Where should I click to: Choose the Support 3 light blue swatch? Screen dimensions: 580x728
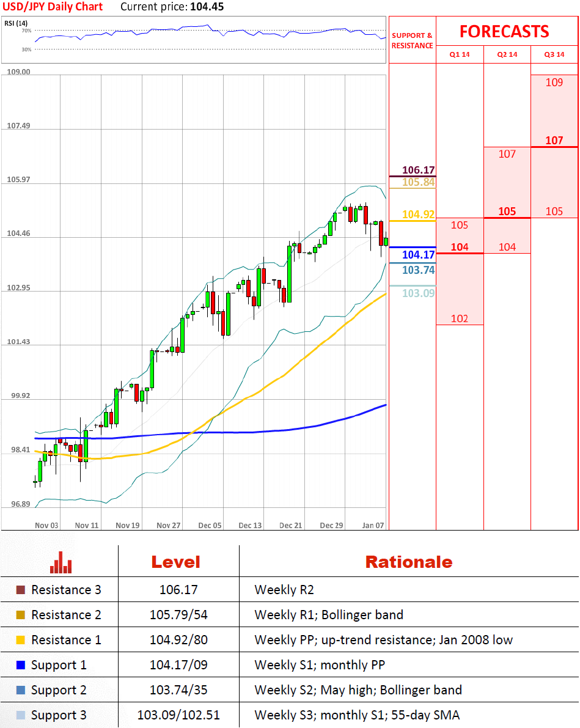click(21, 715)
